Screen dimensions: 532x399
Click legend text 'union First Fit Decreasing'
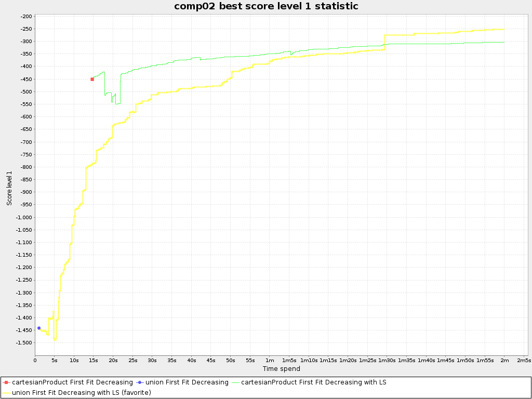(x=187, y=382)
